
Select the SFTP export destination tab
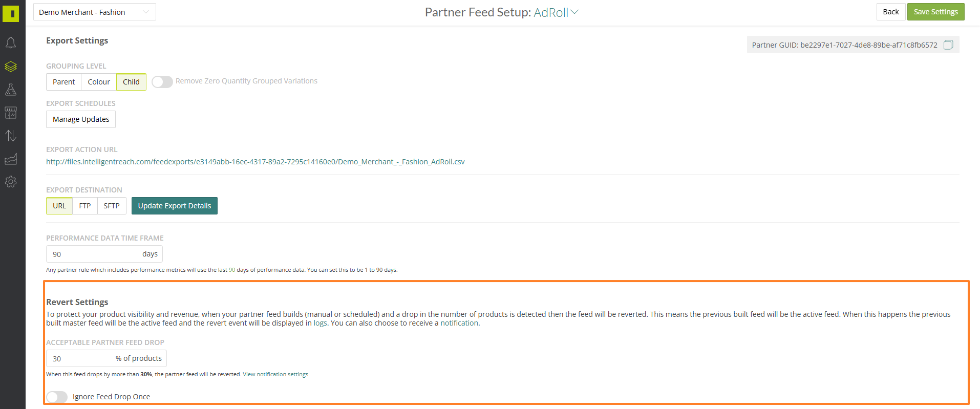(112, 206)
